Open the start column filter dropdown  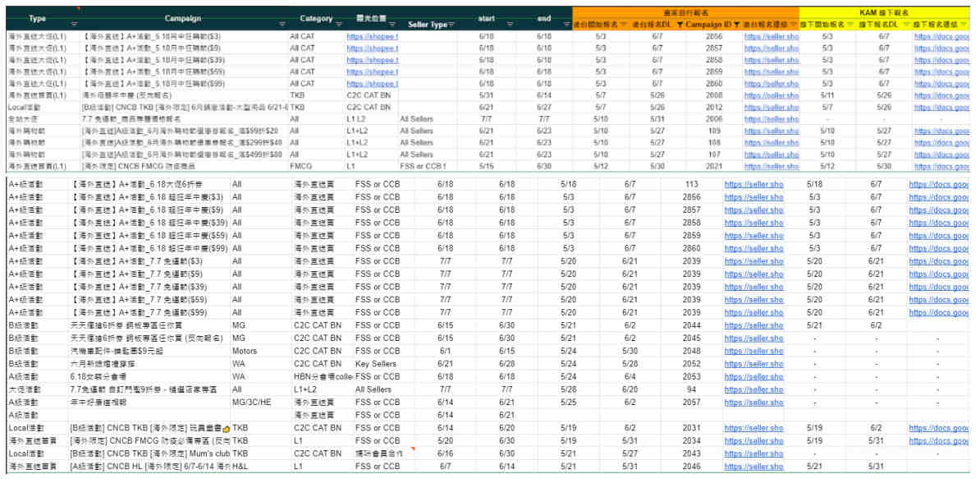510,25
